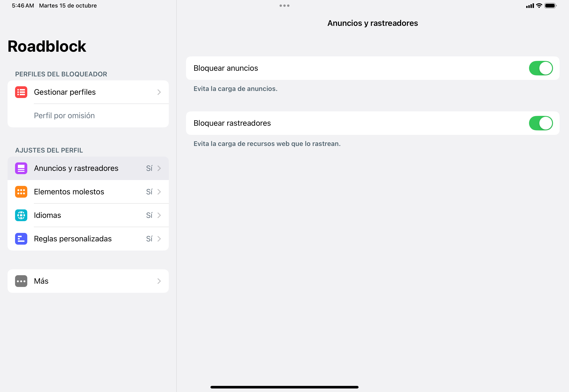Open the blue Reglas personalizadas icon
This screenshot has width=569, height=392.
21,239
